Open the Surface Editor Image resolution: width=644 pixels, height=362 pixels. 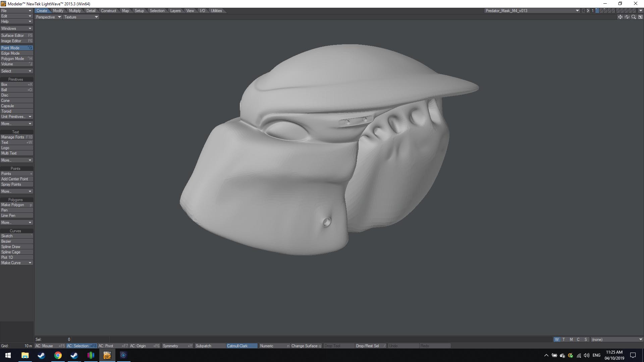(16, 36)
